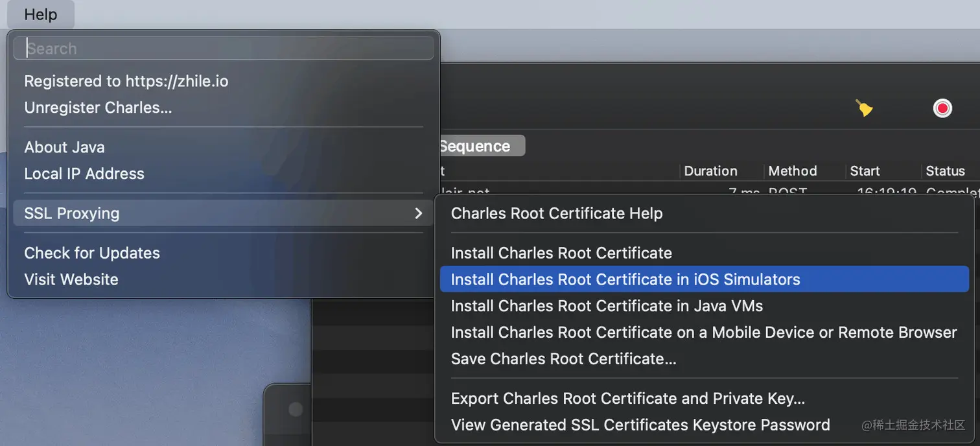The height and width of the screenshot is (446, 980).
Task: Choose Unregister Charles… menu item
Action: tap(224, 108)
